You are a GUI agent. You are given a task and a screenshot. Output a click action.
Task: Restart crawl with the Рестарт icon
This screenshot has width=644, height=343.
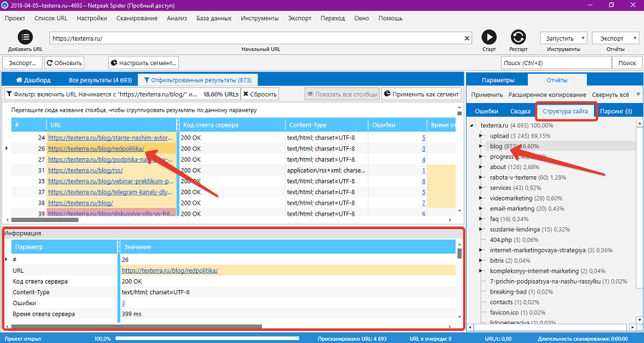pos(518,37)
